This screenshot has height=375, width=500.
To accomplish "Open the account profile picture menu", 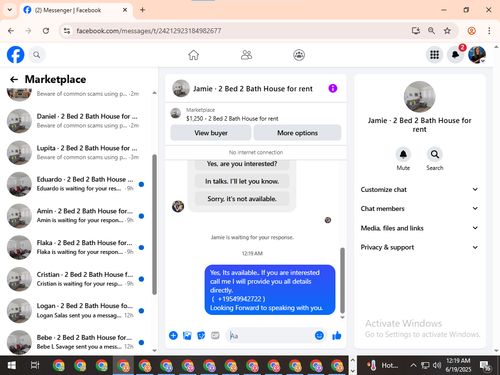I will click(x=477, y=55).
